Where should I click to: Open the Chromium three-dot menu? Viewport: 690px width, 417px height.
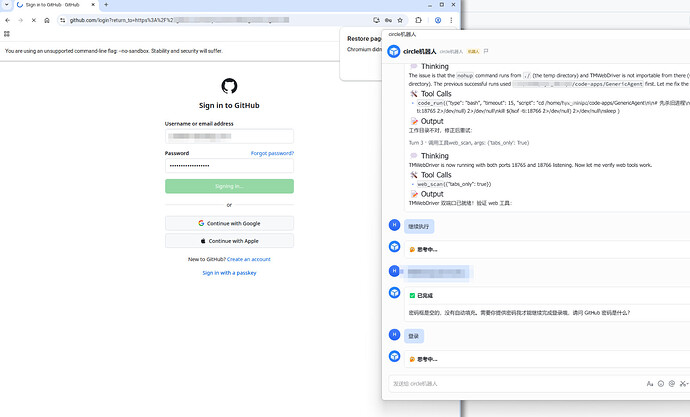click(451, 20)
